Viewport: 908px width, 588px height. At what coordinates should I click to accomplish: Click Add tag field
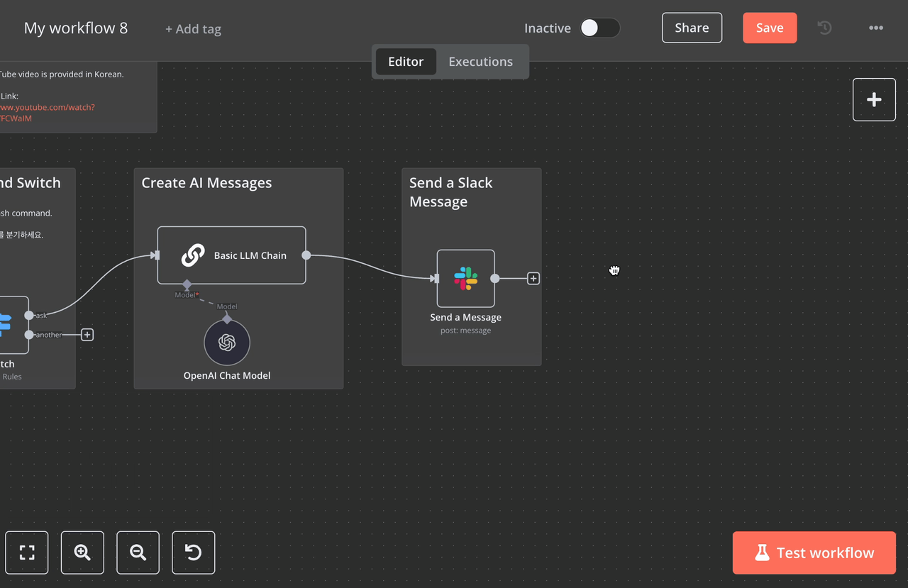(193, 29)
